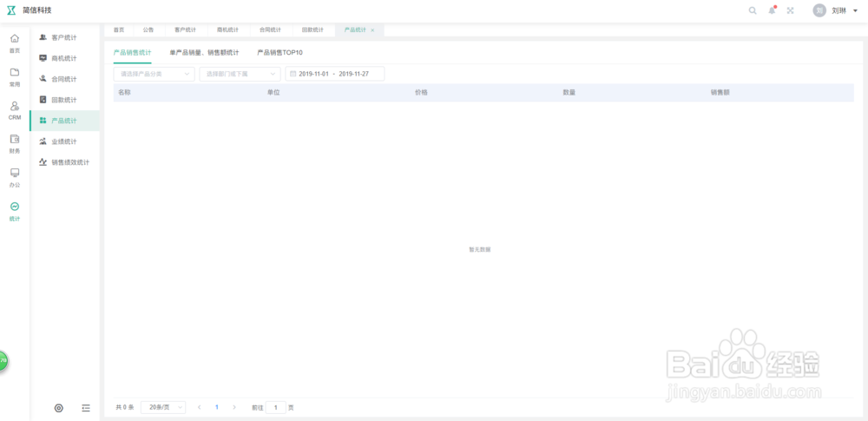Image resolution: width=868 pixels, height=421 pixels.
Task: Open 回款统计 in side menu
Action: [64, 100]
